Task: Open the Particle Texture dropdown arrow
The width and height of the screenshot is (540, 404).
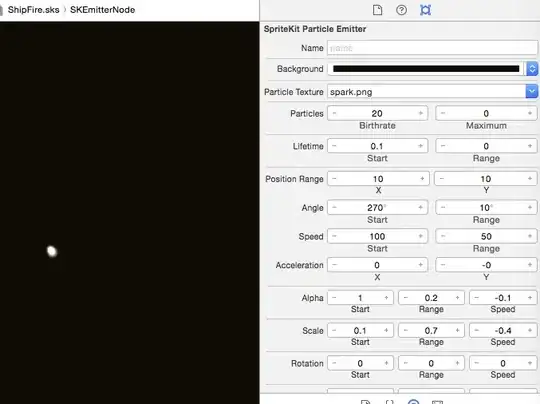Action: pyautogui.click(x=531, y=92)
